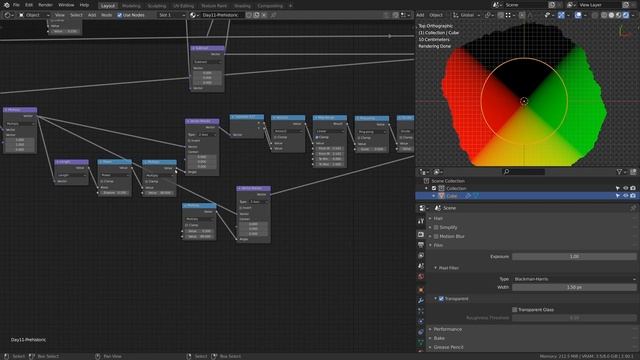Toggle the Simplify checkbox
This screenshot has width=640, height=360.
pyautogui.click(x=436, y=227)
